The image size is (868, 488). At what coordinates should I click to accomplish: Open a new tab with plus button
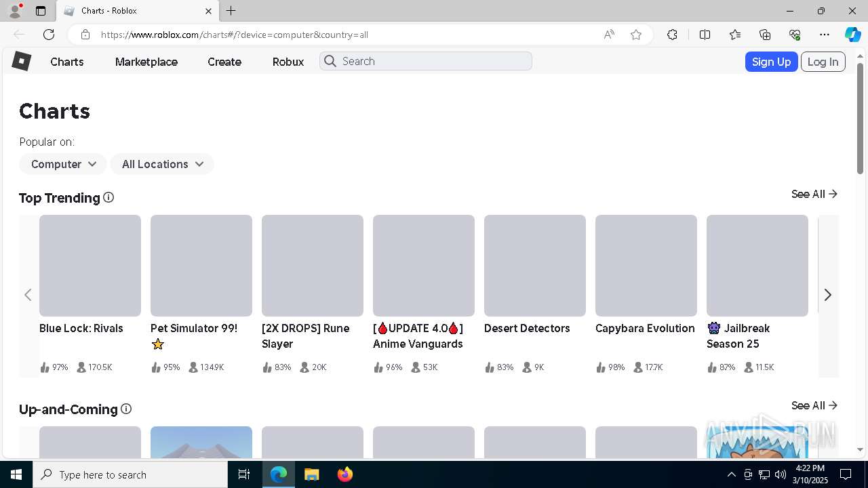231,11
